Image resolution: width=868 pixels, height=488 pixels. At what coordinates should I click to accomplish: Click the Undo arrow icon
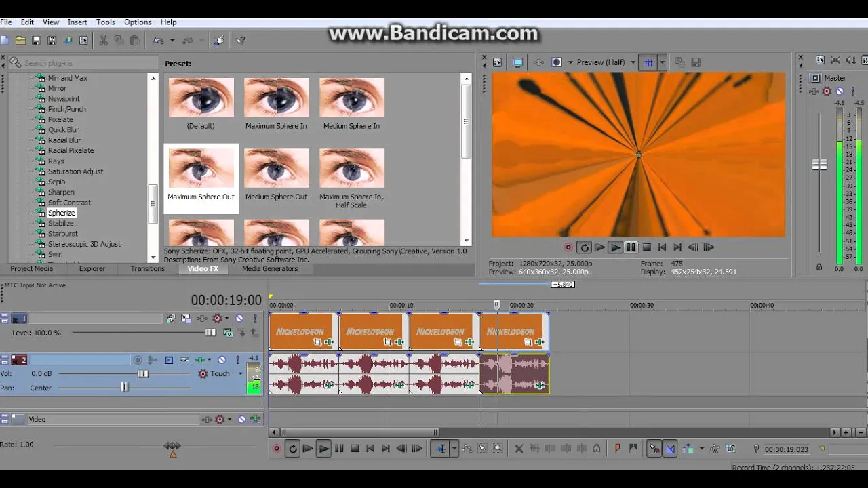[158, 41]
